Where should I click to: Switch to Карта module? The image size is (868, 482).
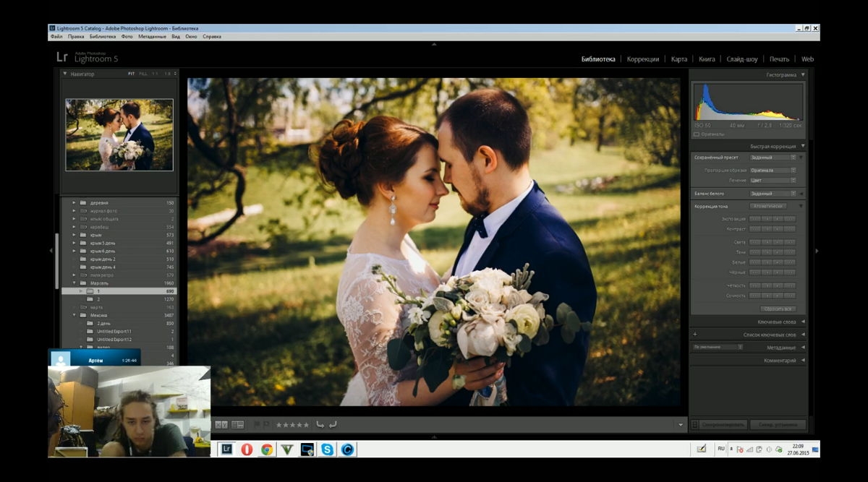click(679, 59)
